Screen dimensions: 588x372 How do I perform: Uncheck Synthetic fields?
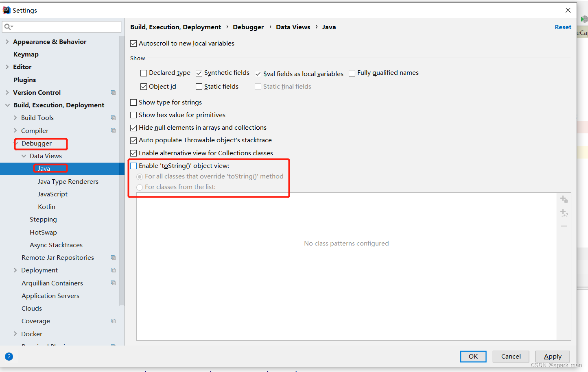[x=199, y=73]
